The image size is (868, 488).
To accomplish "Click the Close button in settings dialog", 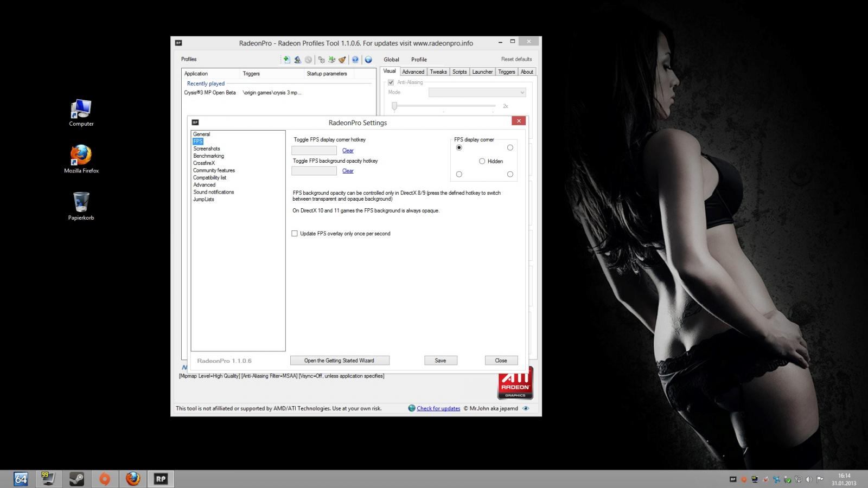I will [x=501, y=361].
